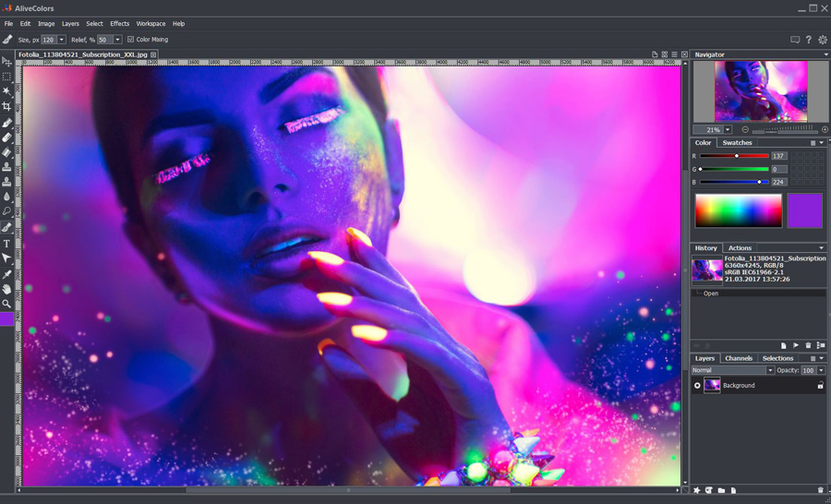
Task: Open the Navigator zoom percent dropdown
Action: (729, 130)
